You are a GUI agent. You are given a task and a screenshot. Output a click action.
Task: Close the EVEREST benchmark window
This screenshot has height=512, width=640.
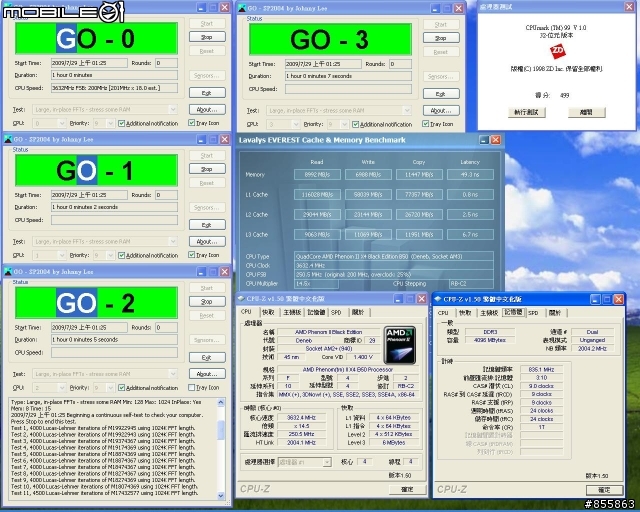tap(496, 140)
